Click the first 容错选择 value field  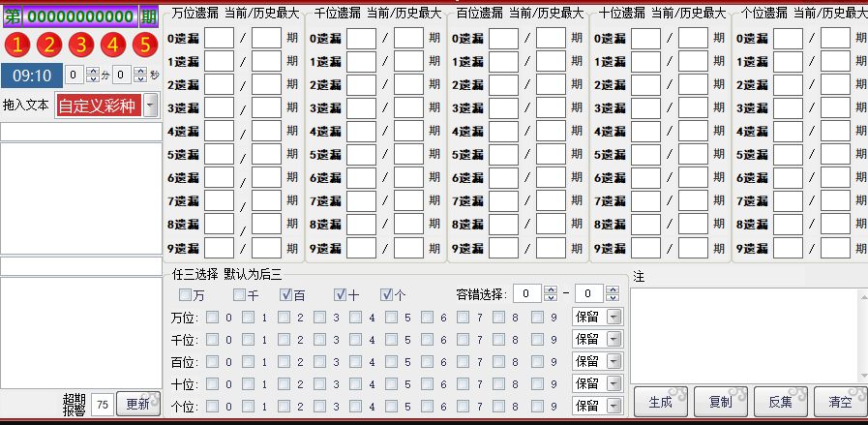coord(527,293)
